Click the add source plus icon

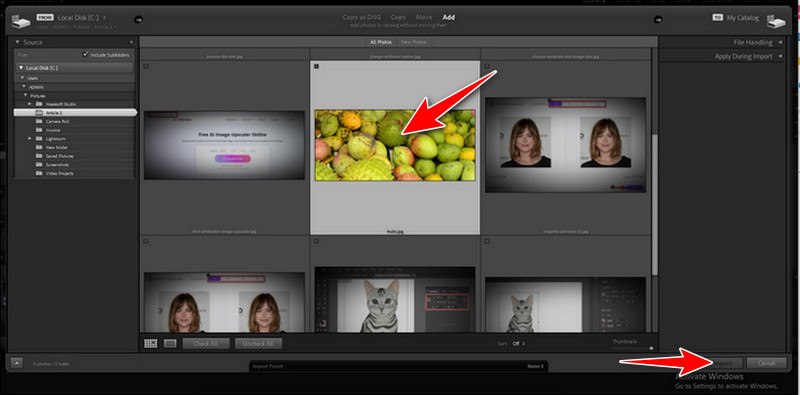click(x=131, y=42)
